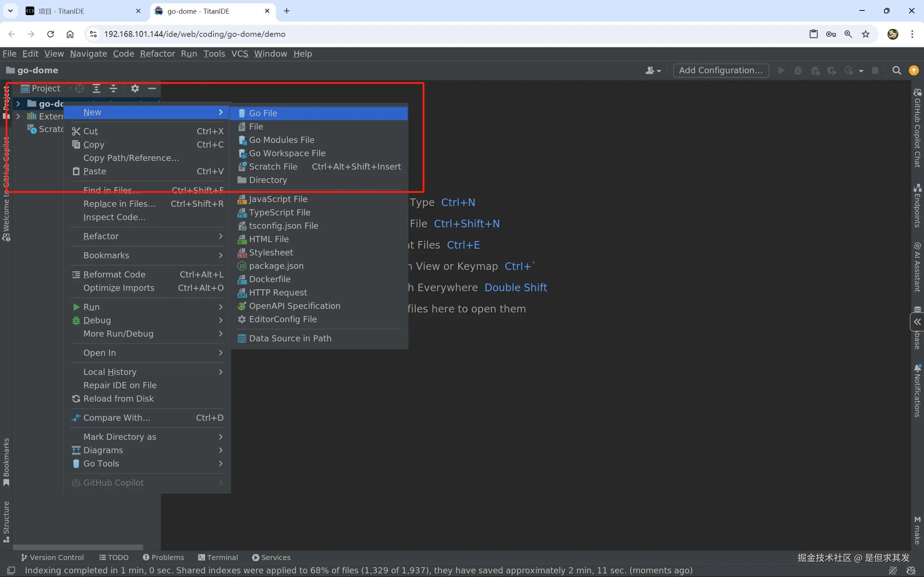Expand the go-dome project tree node
The width and height of the screenshot is (924, 577).
pos(18,104)
